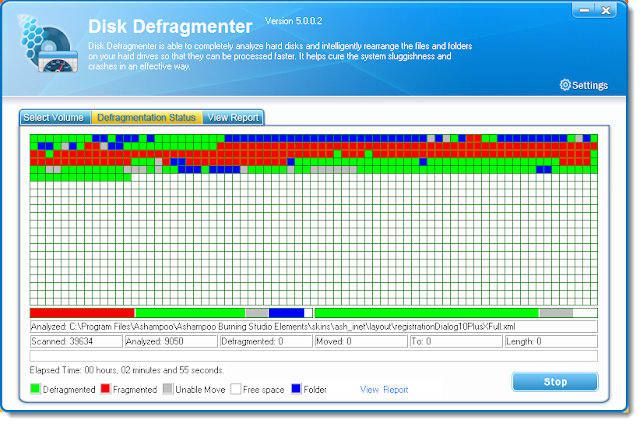640x424 pixels.
Task: Click the Unable Move legend label
Action: [200, 390]
